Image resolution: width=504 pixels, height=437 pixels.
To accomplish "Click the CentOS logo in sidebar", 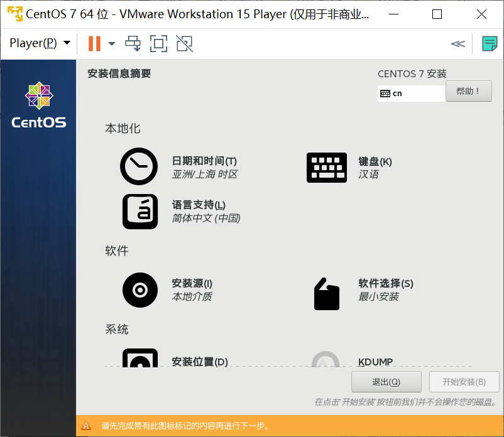I will point(39,105).
